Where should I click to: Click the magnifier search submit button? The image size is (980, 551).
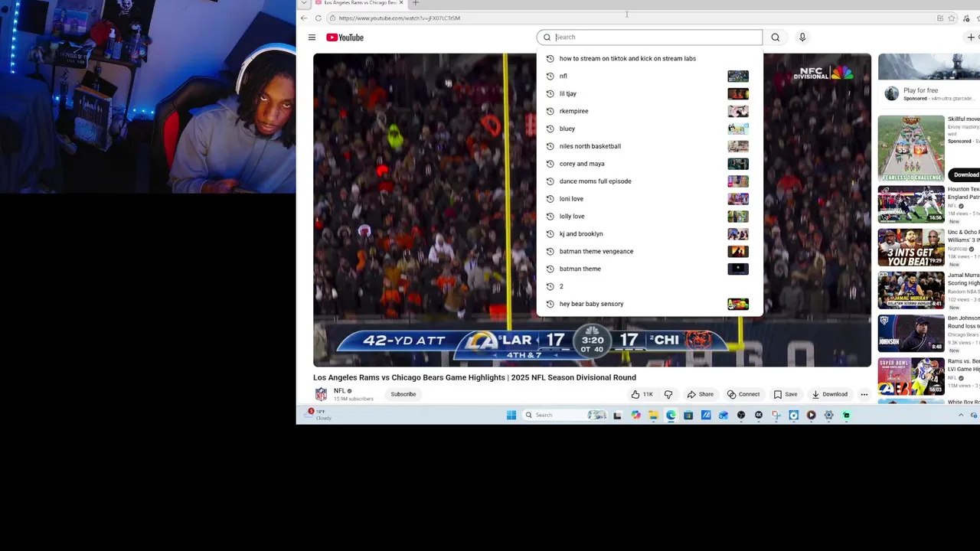pyautogui.click(x=776, y=37)
